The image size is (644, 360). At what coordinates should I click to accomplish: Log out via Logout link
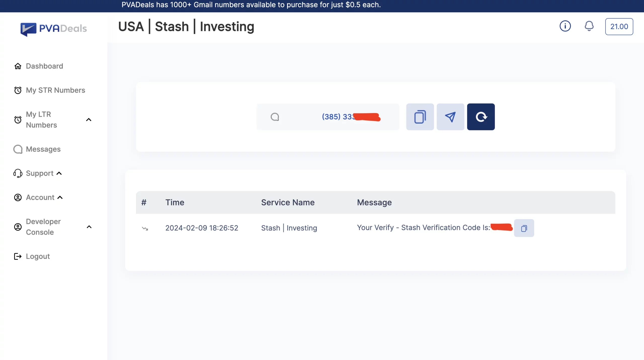pos(38,256)
